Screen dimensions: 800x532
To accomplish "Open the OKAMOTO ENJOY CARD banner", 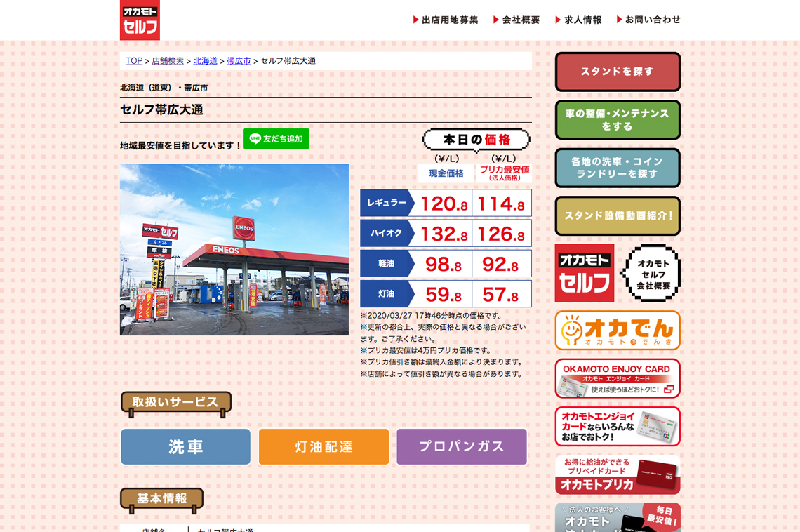I will click(618, 378).
